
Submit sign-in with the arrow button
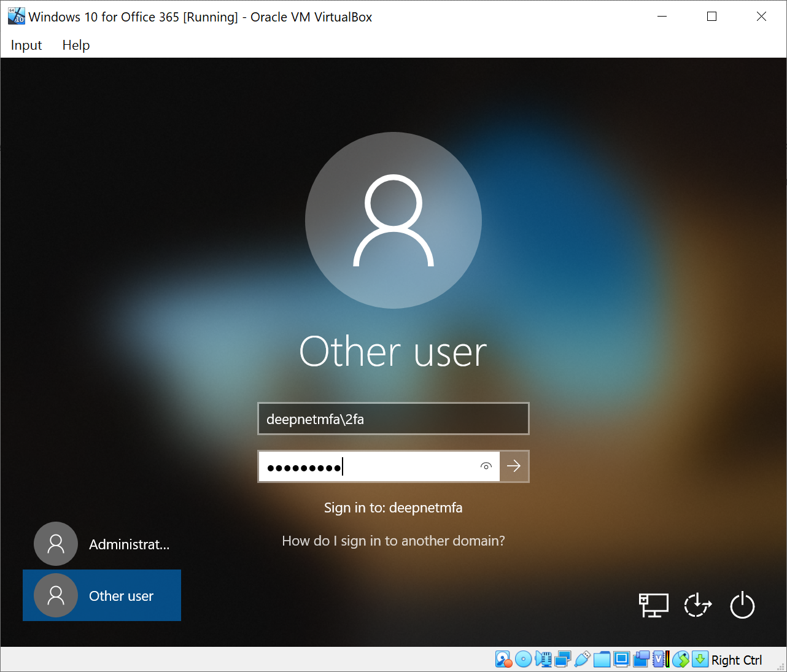point(514,466)
